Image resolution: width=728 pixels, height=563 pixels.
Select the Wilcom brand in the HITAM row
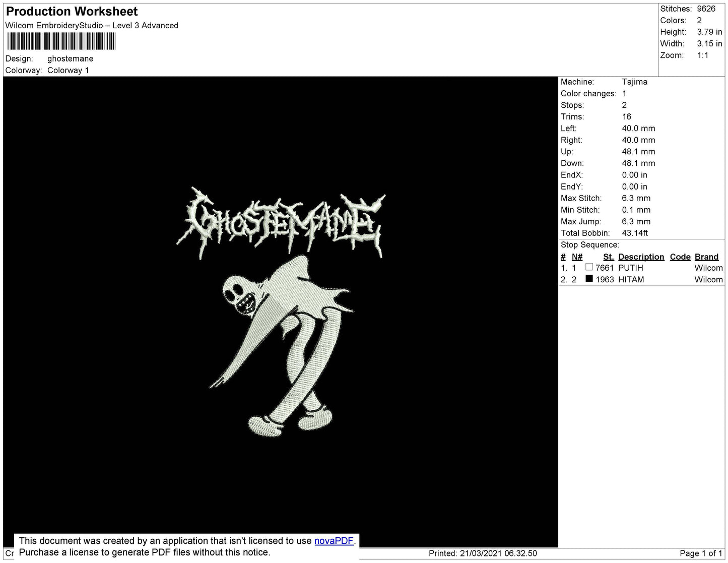coord(708,279)
